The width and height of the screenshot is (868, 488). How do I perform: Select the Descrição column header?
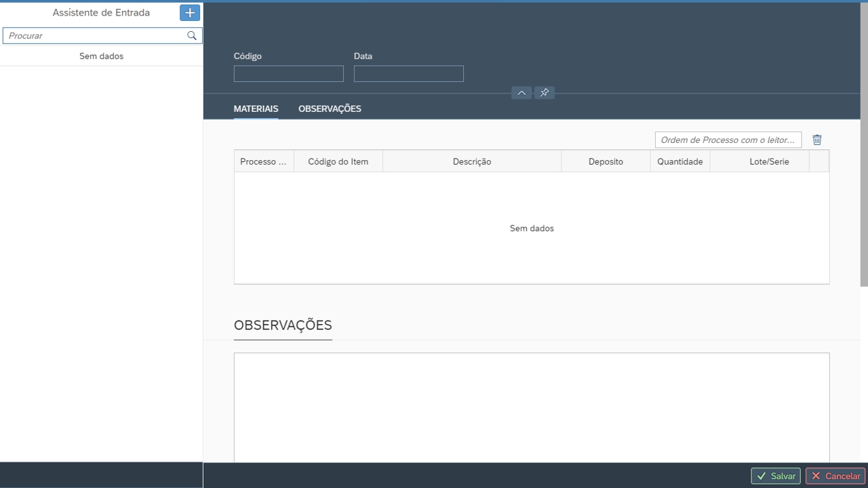(472, 161)
